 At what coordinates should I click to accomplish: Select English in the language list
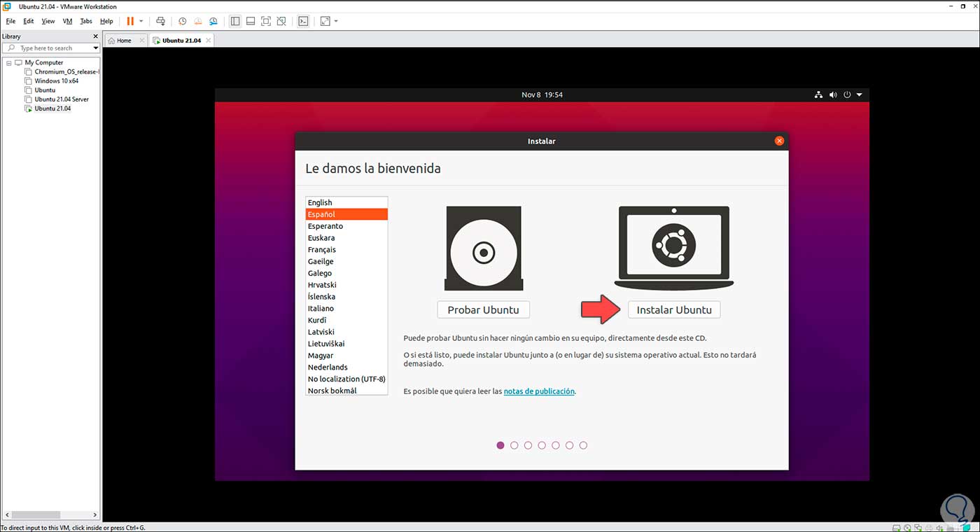[x=346, y=202]
